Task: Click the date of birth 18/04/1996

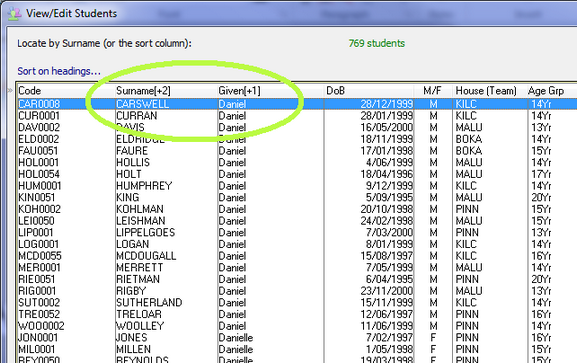Action: pos(387,175)
